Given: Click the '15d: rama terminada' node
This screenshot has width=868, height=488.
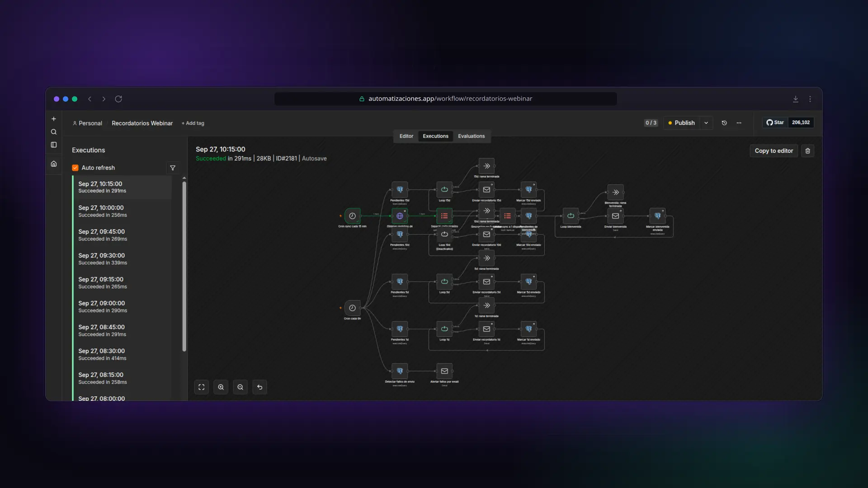Looking at the screenshot, I should click(486, 166).
